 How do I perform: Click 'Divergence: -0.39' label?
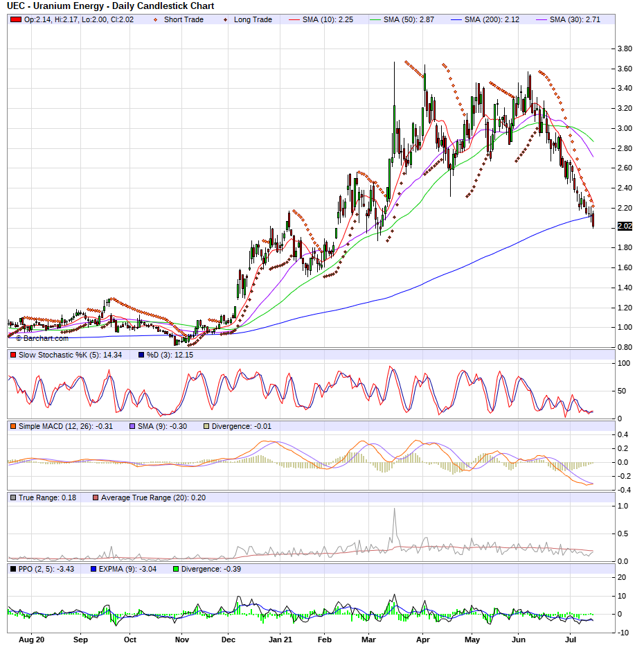[x=211, y=569]
